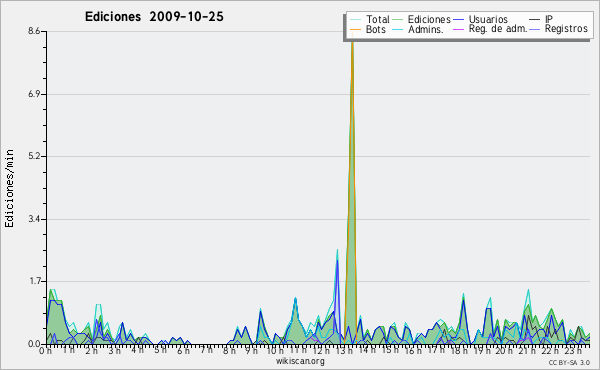Viewport: 600px width, 370px height.
Task: Click the '0 h' x-axis label
Action: [46, 350]
